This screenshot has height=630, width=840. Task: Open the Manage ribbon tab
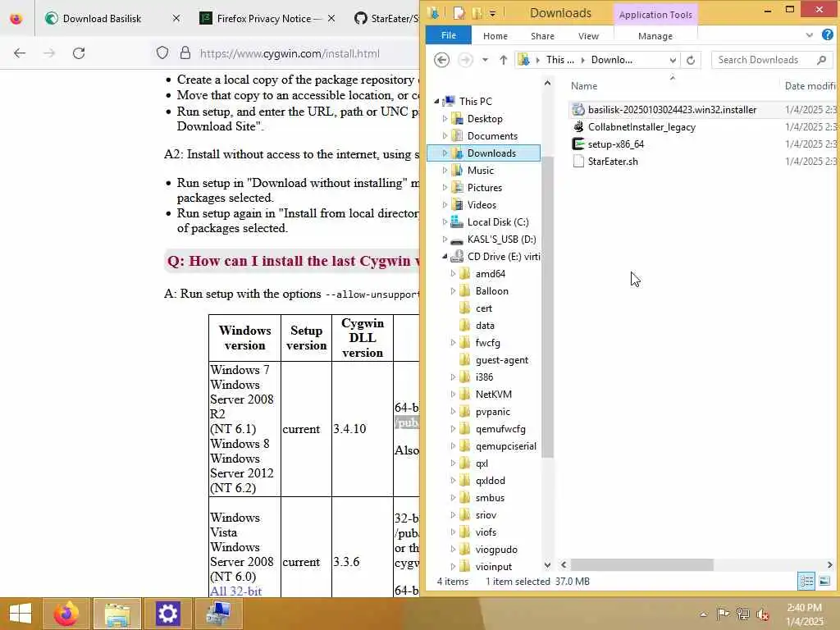pyautogui.click(x=655, y=36)
